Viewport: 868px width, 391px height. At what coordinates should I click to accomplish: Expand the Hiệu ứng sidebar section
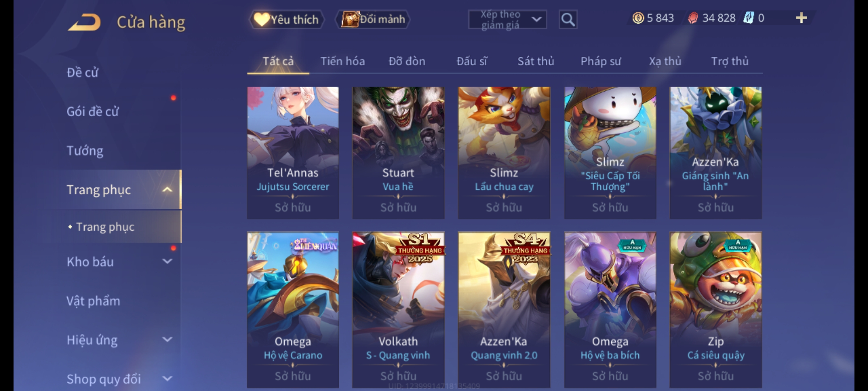[x=167, y=340]
